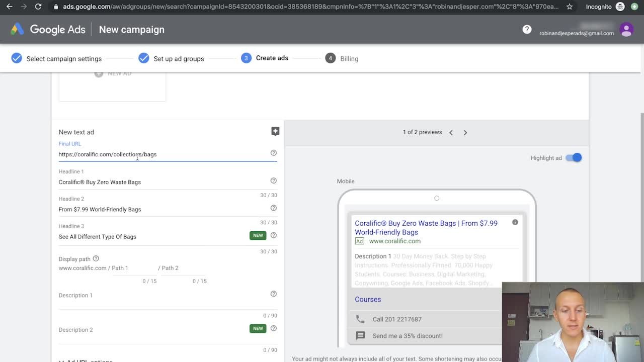
Task: Open help for the Final URL field
Action: [274, 153]
